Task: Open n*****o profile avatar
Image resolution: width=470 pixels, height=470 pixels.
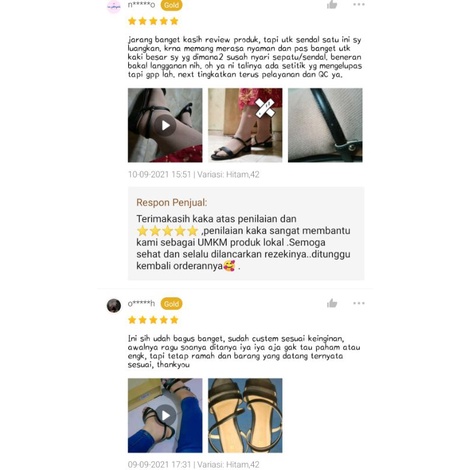Action: pyautogui.click(x=114, y=6)
